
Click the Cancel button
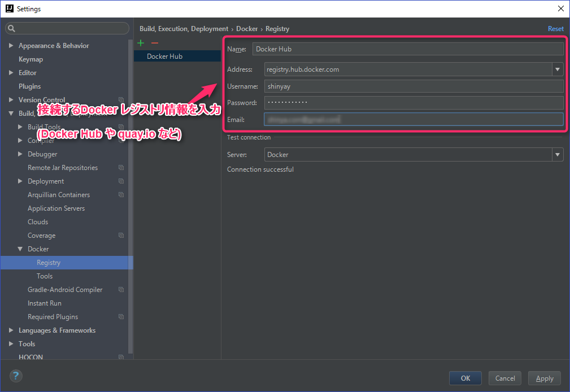pyautogui.click(x=505, y=378)
